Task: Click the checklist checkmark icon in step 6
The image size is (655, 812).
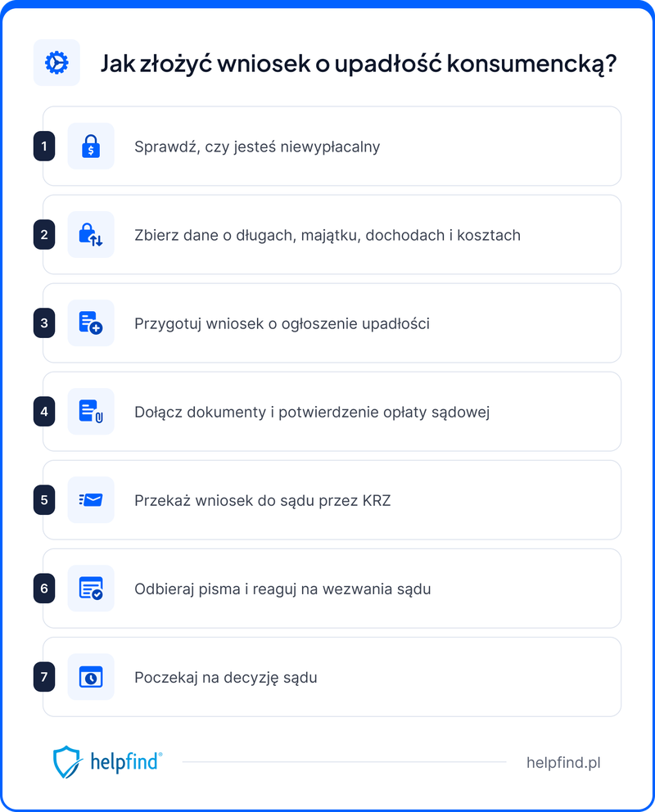Action: click(91, 589)
